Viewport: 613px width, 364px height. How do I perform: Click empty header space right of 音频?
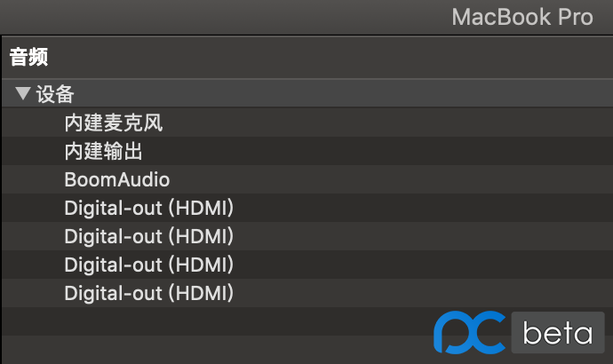(311, 58)
